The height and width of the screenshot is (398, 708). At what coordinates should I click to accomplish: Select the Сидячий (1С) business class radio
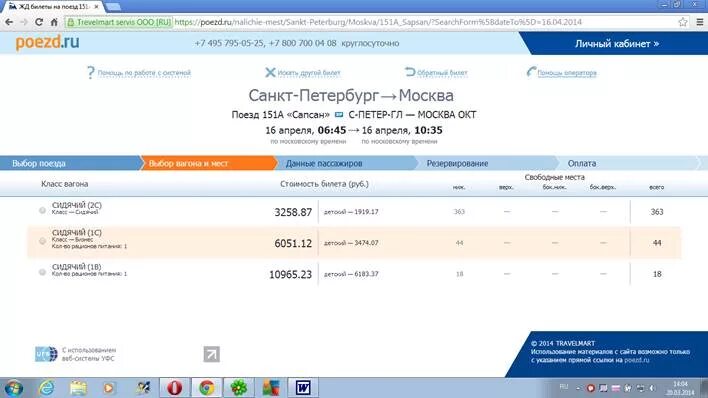point(42,241)
